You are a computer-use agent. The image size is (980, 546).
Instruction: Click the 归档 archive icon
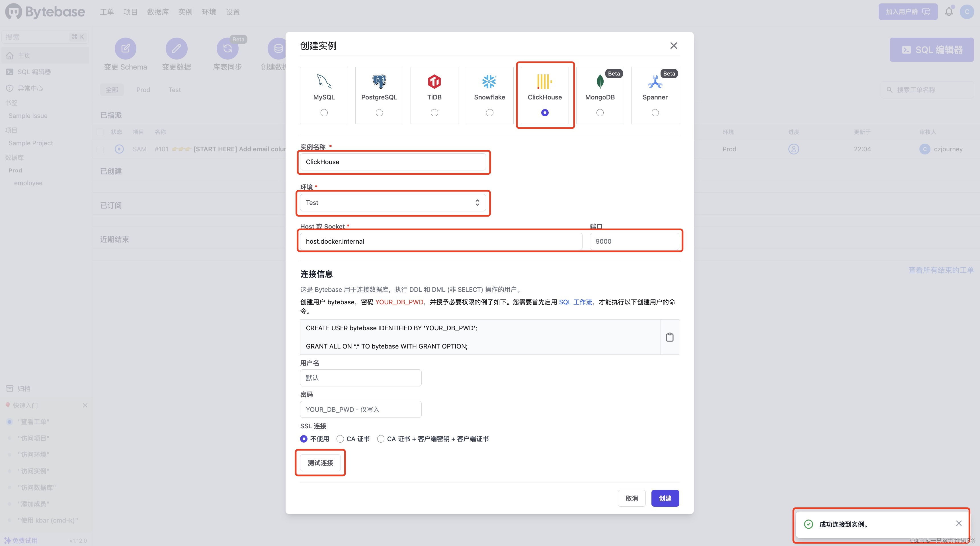tap(10, 389)
